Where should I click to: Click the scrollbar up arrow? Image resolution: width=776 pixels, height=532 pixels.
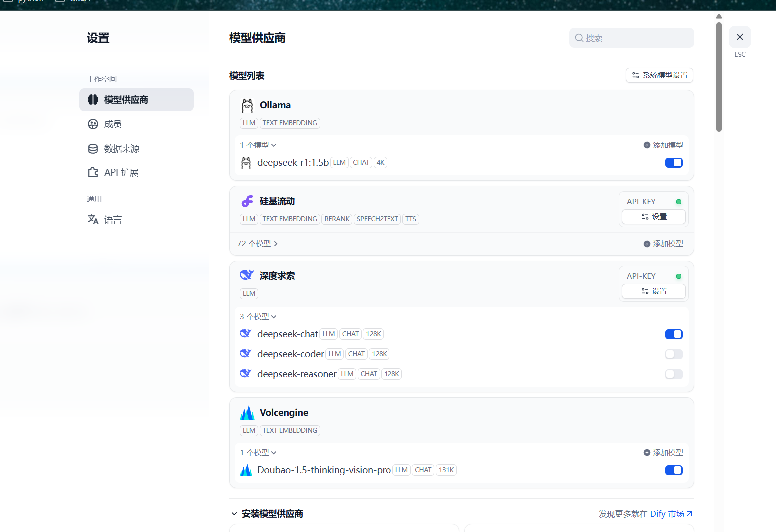pos(719,16)
